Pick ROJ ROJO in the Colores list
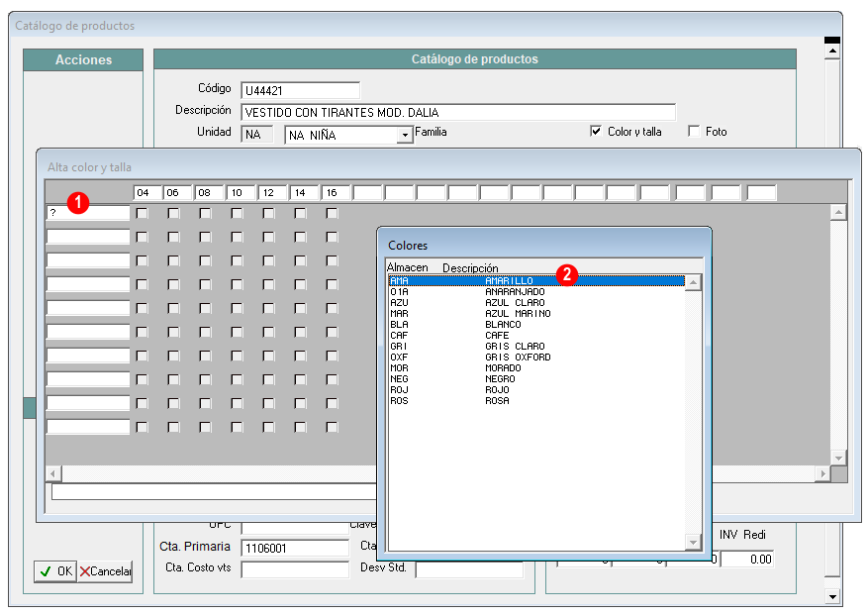The image size is (868, 615). coord(536,390)
